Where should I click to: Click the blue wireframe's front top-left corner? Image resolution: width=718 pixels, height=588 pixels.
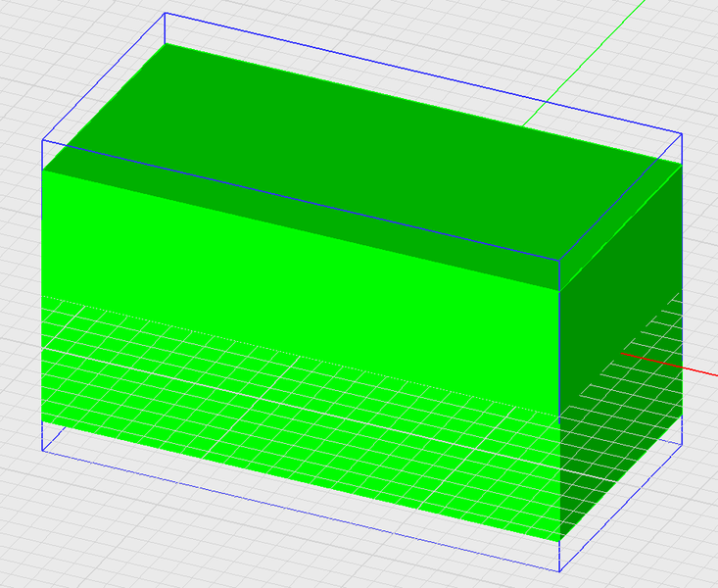42,140
